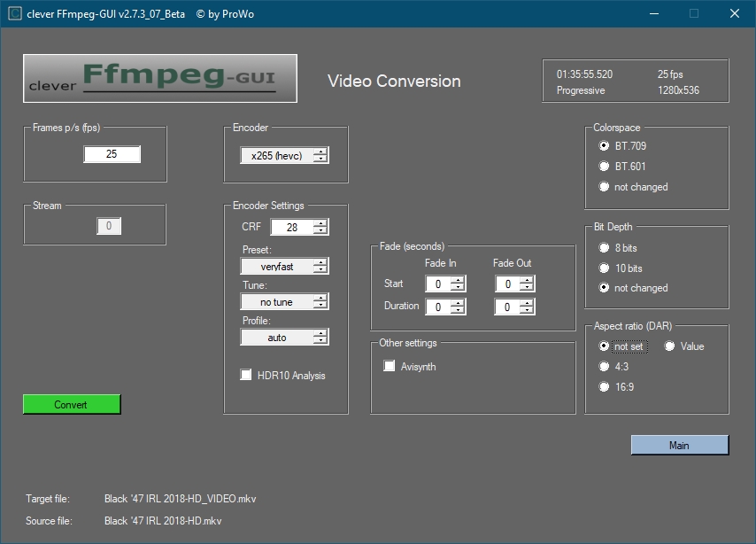This screenshot has width=756, height=544.
Task: Open the veryfast Preset selector
Action: (284, 266)
